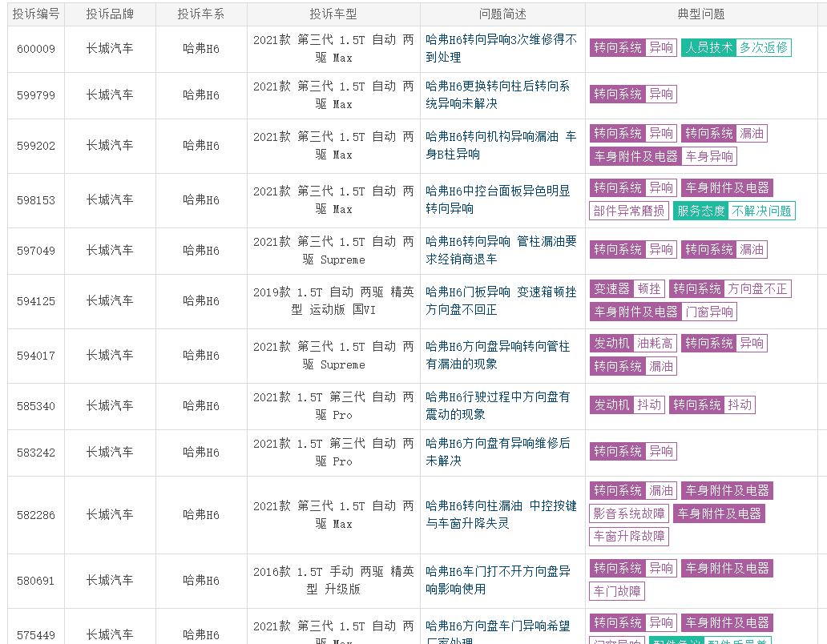Click 车窗升降故障 tag in row 582286
Viewport: 827px width, 644px height.
pyautogui.click(x=629, y=537)
